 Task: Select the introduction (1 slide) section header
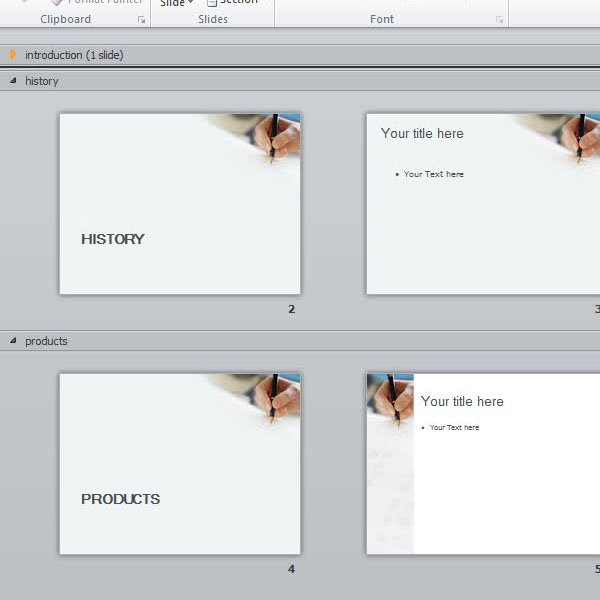[300, 55]
